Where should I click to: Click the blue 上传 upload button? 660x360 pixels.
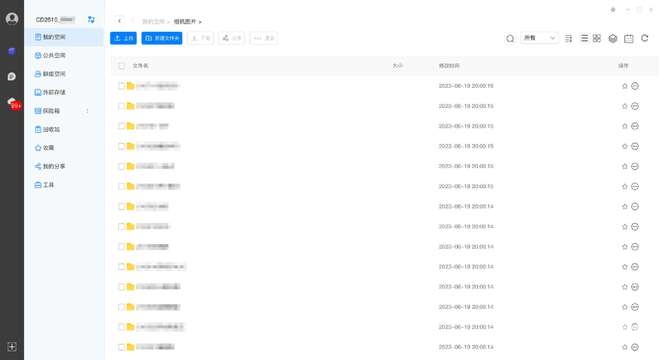(x=123, y=38)
